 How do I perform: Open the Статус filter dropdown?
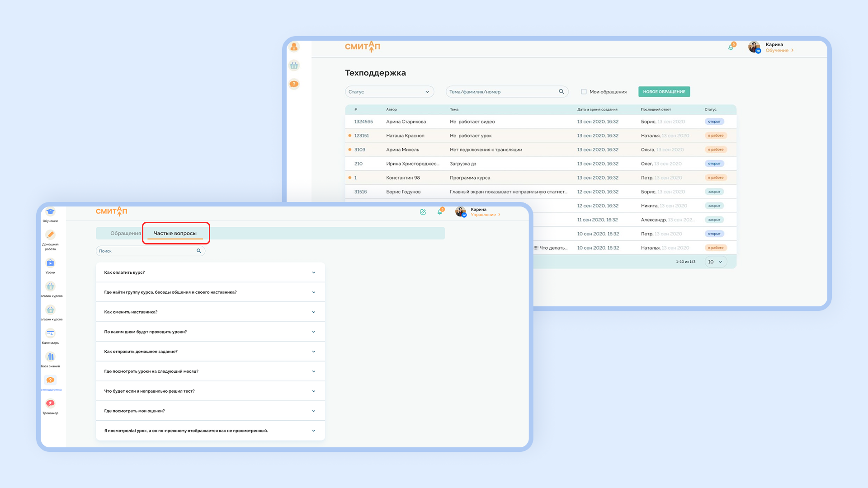(x=389, y=92)
